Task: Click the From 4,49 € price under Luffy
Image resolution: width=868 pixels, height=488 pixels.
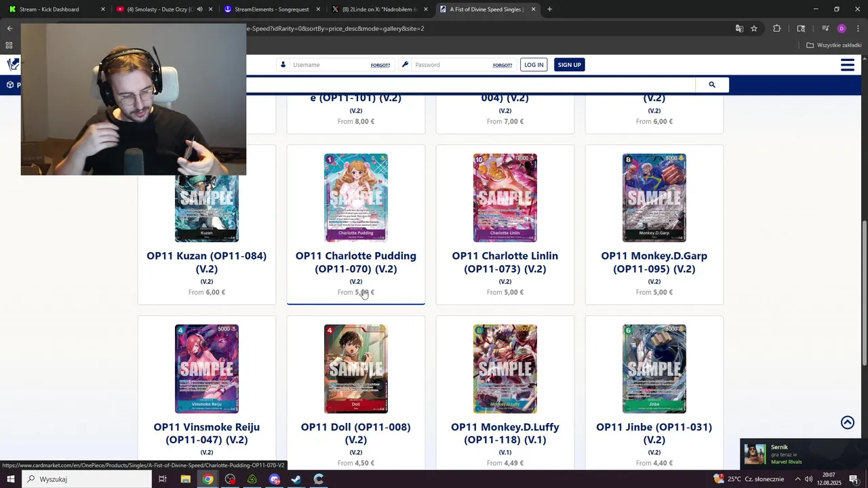Action: pyautogui.click(x=505, y=463)
